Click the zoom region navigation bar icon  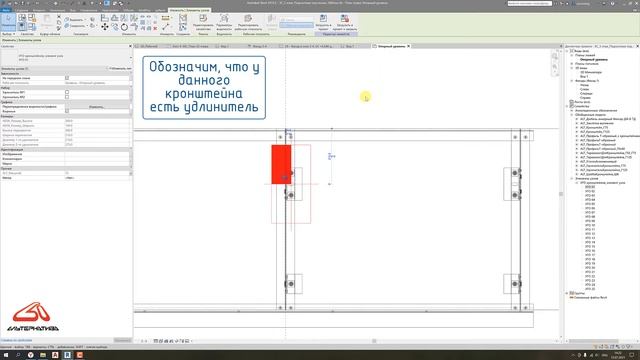pyautogui.click(x=555, y=66)
